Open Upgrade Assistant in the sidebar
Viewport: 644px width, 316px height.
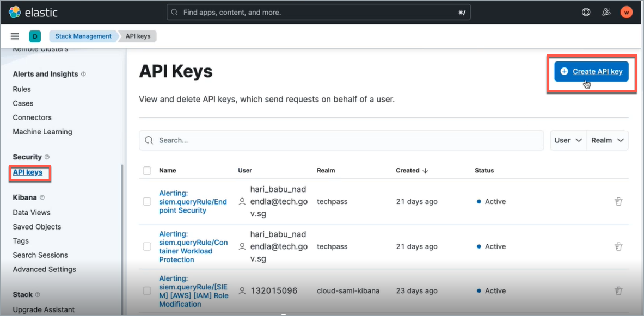44,309
